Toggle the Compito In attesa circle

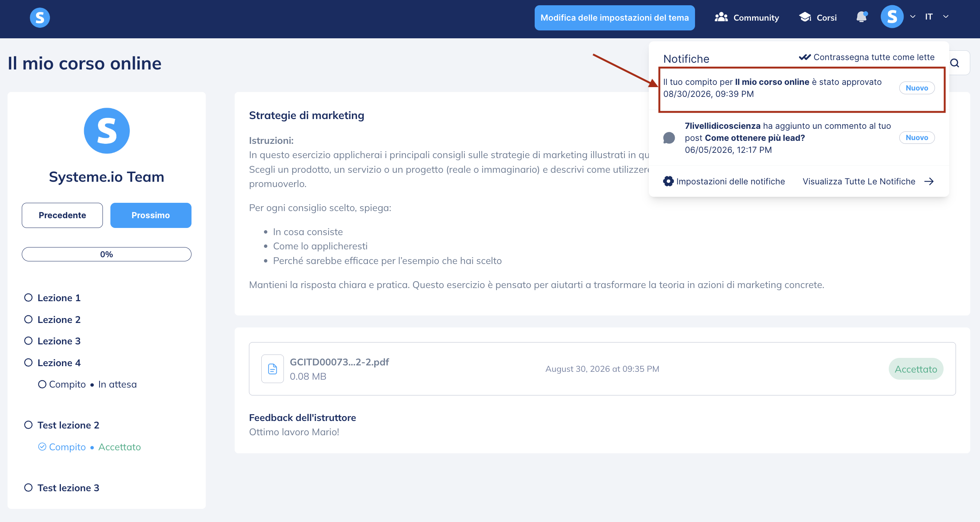[x=42, y=384]
